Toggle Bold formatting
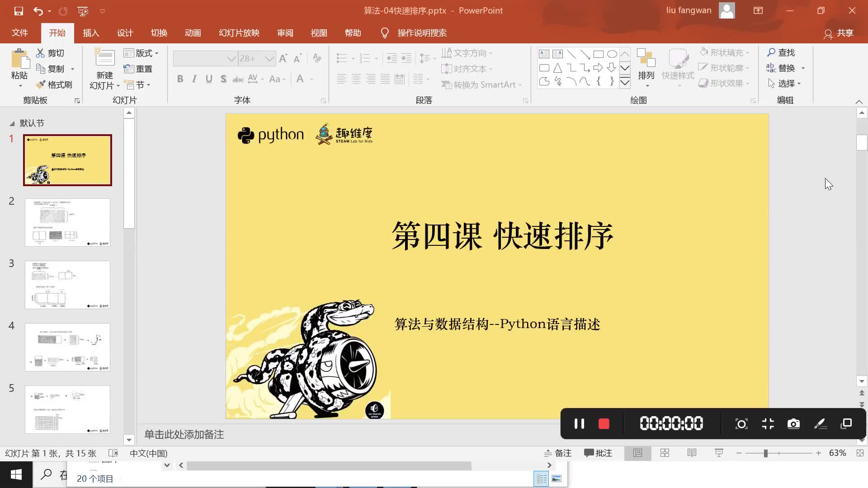 [180, 79]
